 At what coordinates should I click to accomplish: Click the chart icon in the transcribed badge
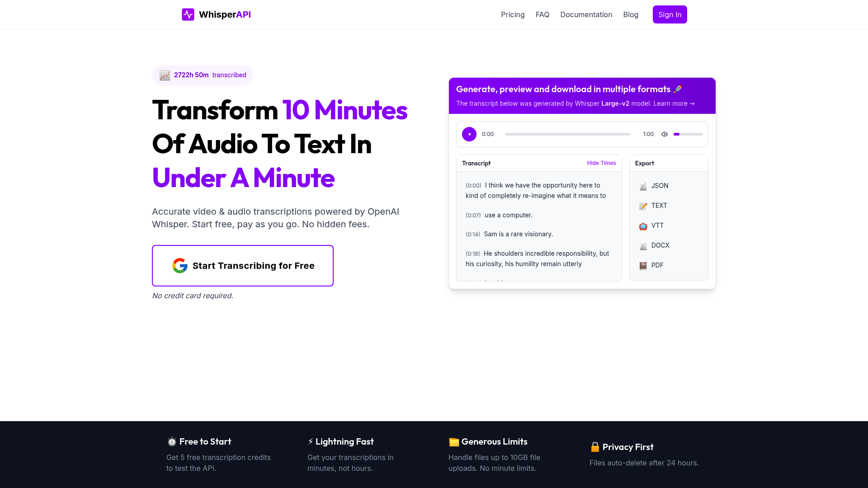click(x=165, y=75)
